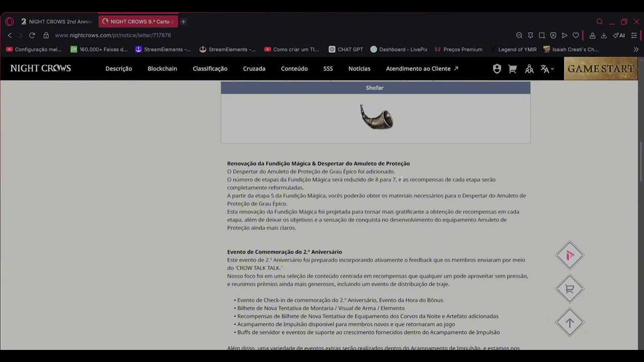This screenshot has width=644, height=362.
Task: Open the Como criar um TI... bookmark
Action: 292,49
